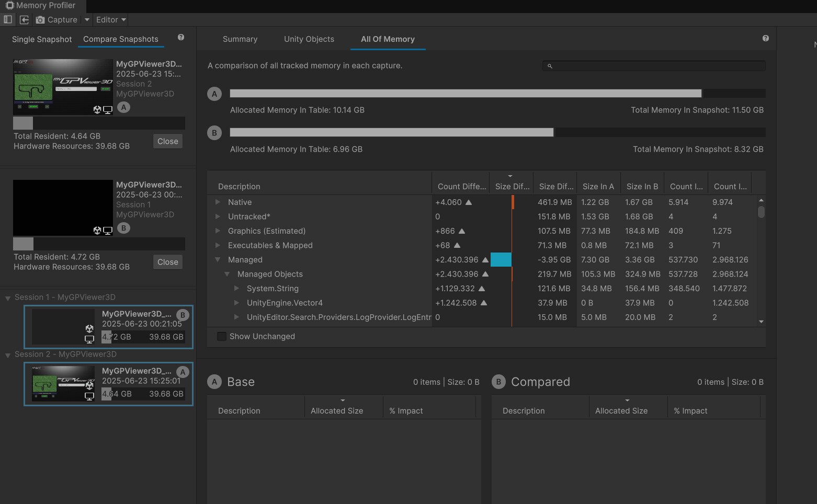Image resolution: width=817 pixels, height=504 pixels.
Task: Collapse the Managed Objects tree entry
Action: 227,274
